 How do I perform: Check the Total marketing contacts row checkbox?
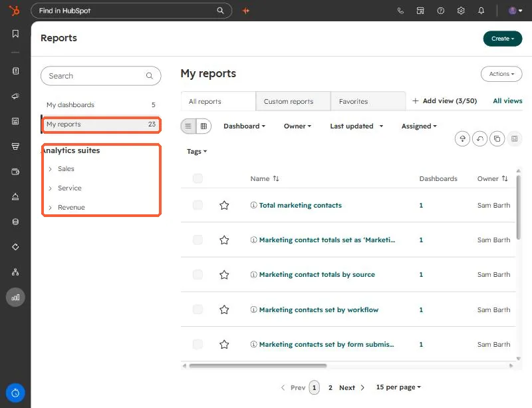[198, 205]
